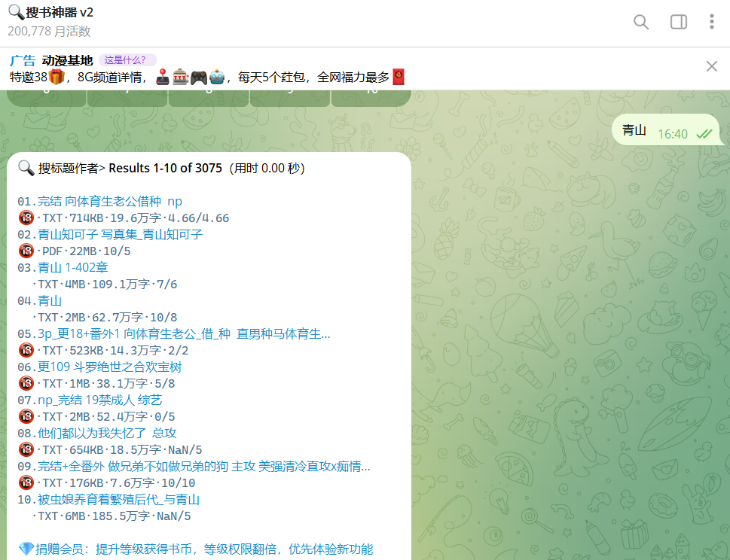The height and width of the screenshot is (560, 730).
Task: Click the 18+ icon under result 06
Action: (x=26, y=383)
